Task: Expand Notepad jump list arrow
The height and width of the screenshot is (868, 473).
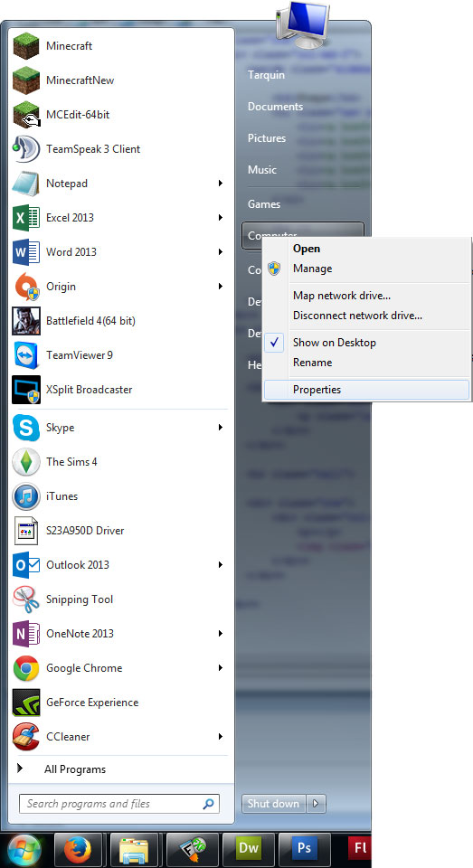Action: 221,184
